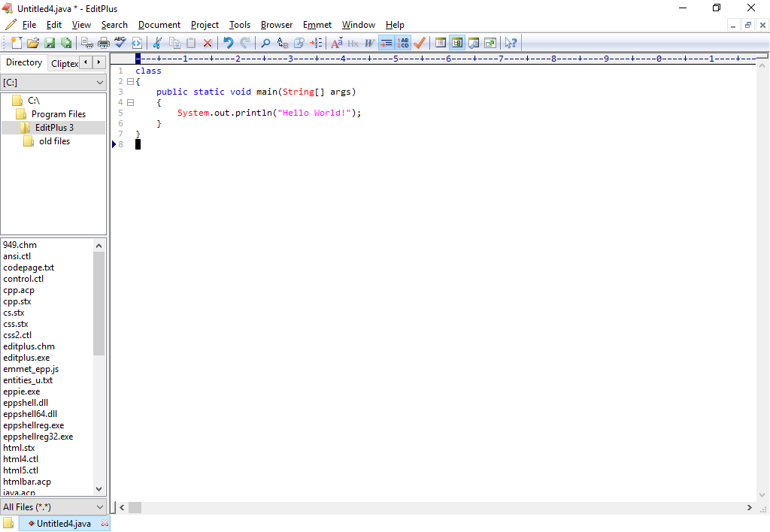
Task: Toggle word wrap with the W icon
Action: coord(368,43)
